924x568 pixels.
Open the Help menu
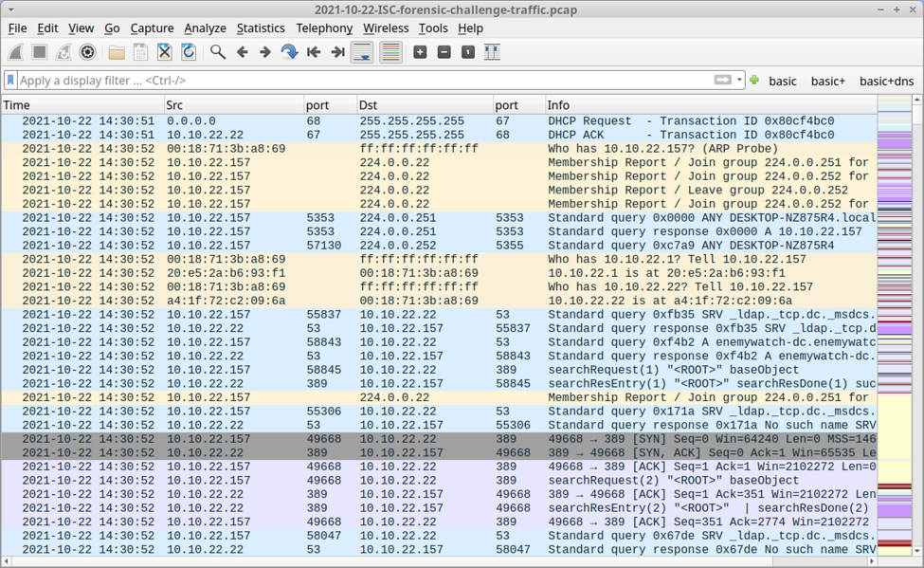(x=470, y=28)
